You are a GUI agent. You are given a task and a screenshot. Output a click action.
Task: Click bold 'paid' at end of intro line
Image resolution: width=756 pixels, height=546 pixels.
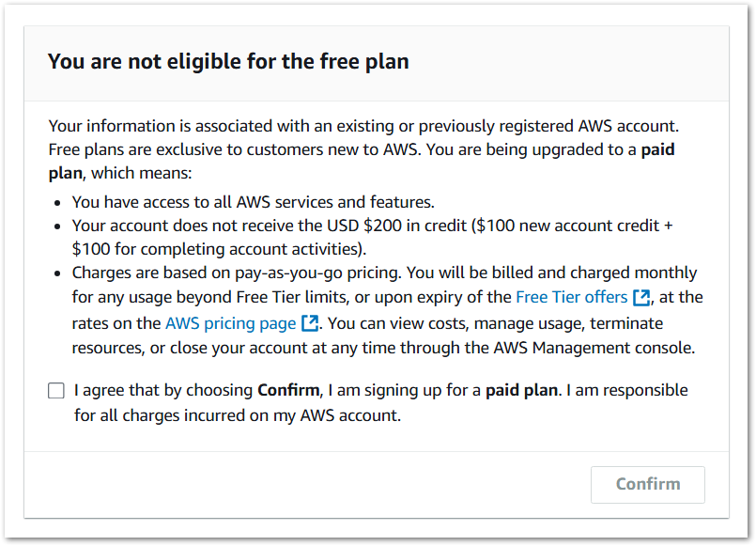coord(657,149)
